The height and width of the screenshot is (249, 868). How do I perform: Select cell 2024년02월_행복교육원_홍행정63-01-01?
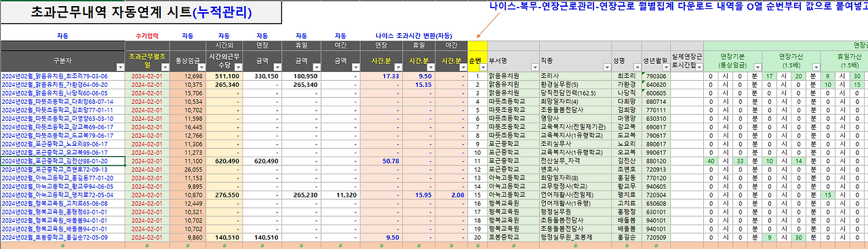63,212
